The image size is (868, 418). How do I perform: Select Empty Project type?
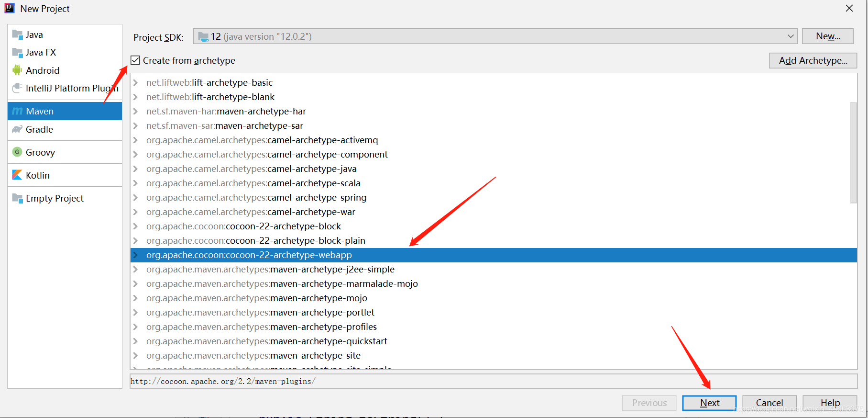(65, 198)
